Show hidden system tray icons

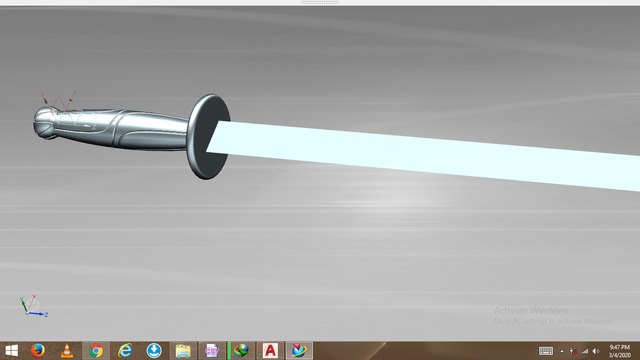point(562,351)
